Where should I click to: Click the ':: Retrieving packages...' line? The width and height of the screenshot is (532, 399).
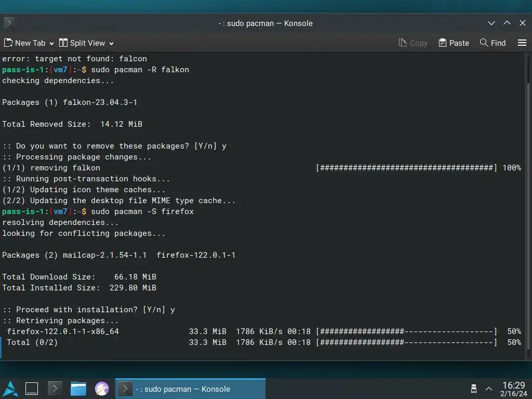pyautogui.click(x=60, y=321)
